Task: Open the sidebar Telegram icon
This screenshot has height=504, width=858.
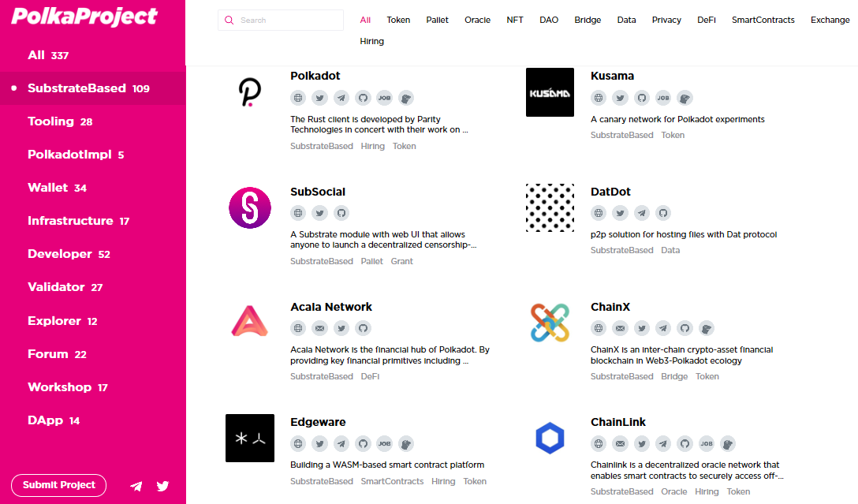Action: coord(136,486)
